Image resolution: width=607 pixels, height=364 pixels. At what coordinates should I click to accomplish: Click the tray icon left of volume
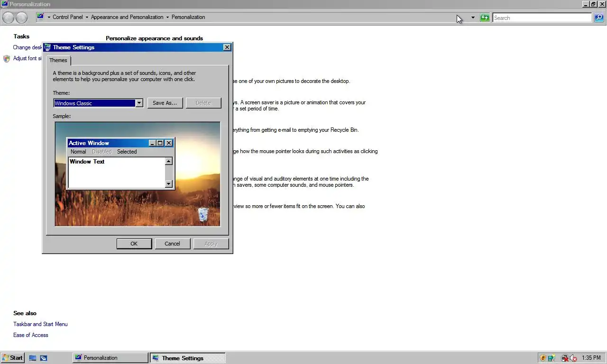click(564, 358)
